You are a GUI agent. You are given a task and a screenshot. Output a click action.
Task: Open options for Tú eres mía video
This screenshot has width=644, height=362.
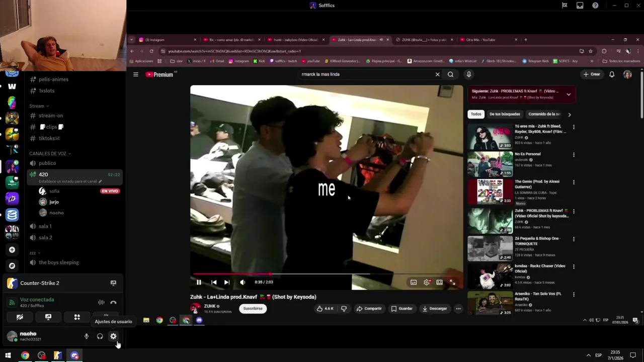point(574,127)
